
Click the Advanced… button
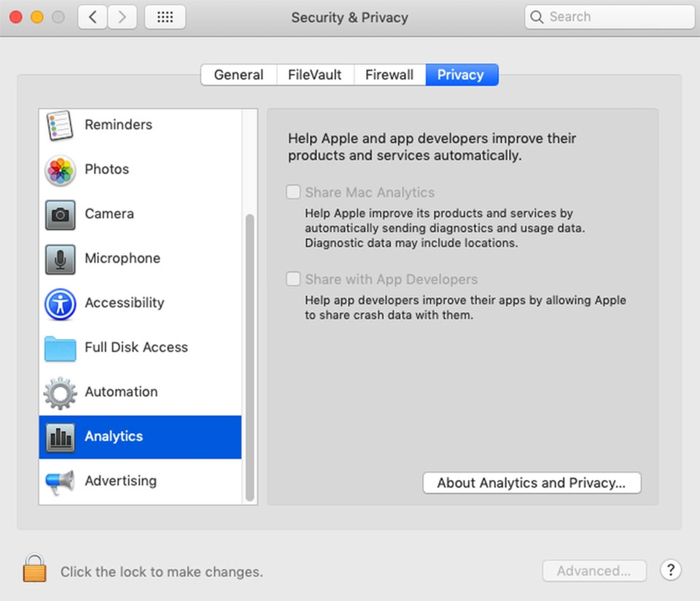pos(594,570)
